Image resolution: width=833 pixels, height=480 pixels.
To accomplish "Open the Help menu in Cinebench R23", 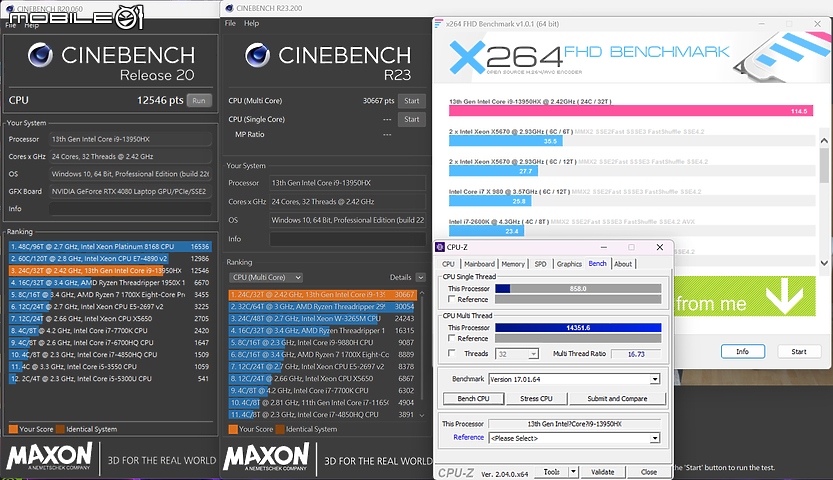I will [x=251, y=23].
